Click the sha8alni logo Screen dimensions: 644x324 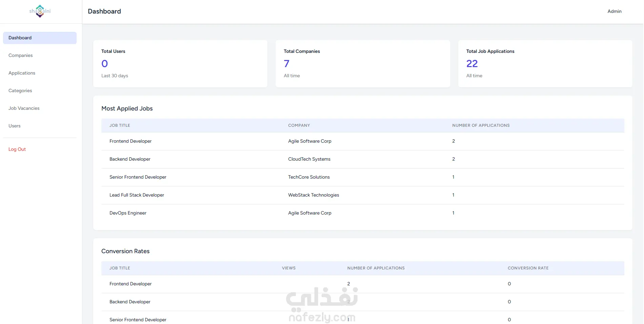click(x=40, y=11)
